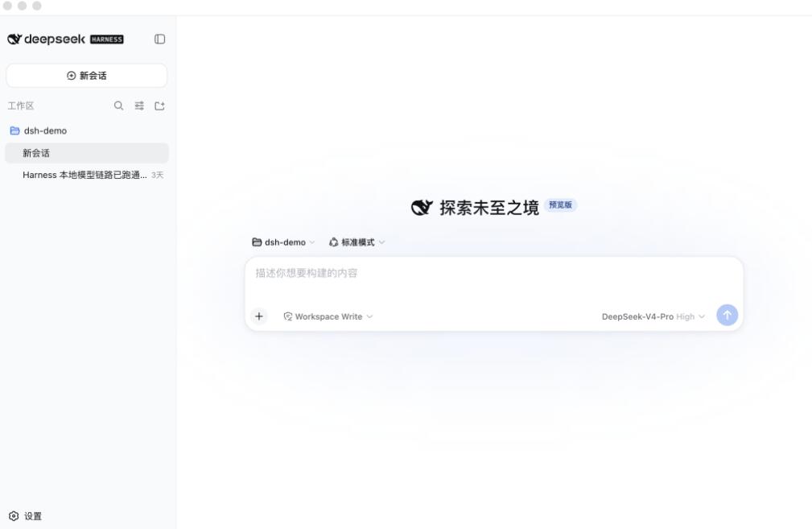The image size is (812, 529).
Task: Select 新会话 conversation in sidebar
Action: [x=86, y=153]
